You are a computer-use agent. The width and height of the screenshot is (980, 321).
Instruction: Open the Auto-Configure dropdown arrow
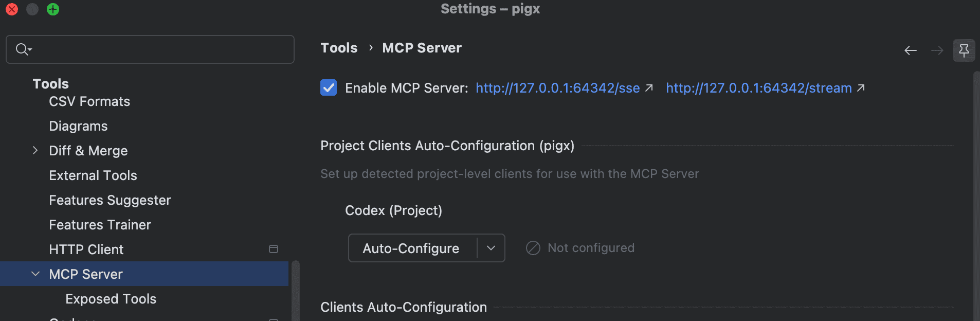click(491, 248)
